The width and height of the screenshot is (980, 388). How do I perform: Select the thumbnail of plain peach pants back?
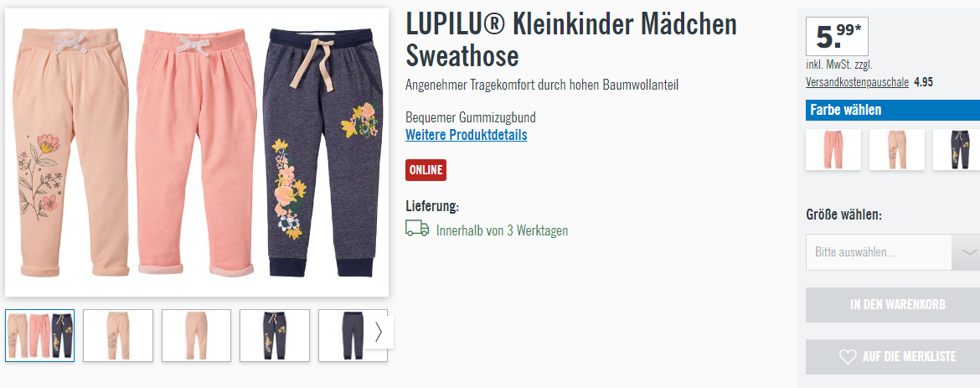(x=196, y=335)
